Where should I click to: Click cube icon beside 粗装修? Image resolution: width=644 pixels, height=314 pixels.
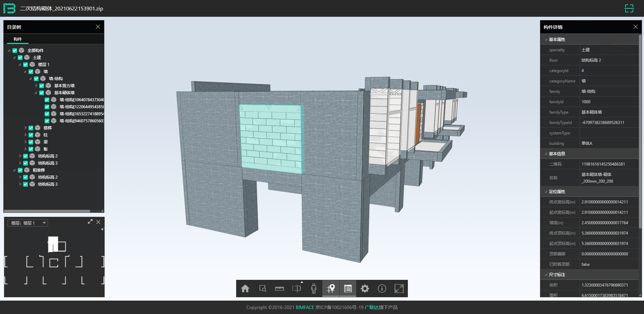(x=27, y=170)
